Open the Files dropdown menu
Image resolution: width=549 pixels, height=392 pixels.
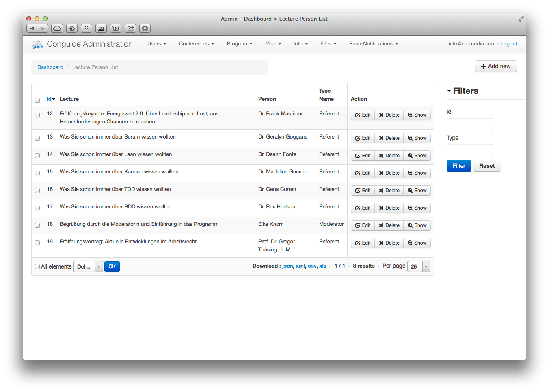coord(328,44)
